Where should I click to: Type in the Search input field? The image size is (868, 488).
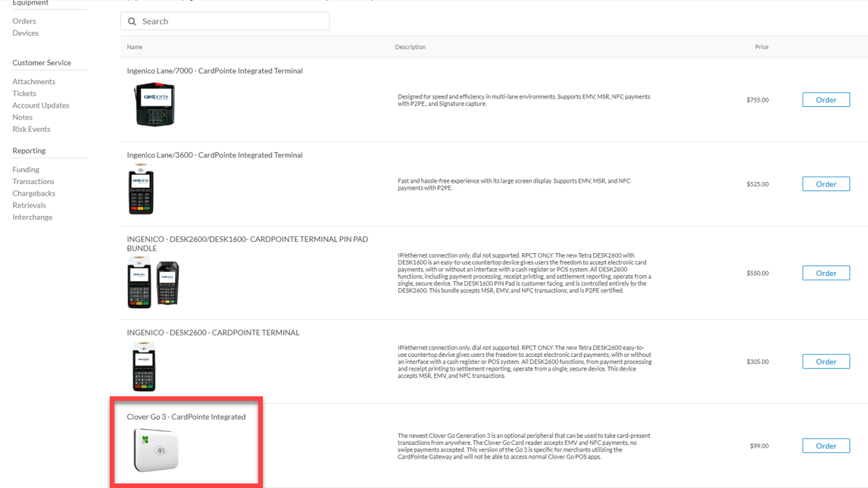[231, 21]
